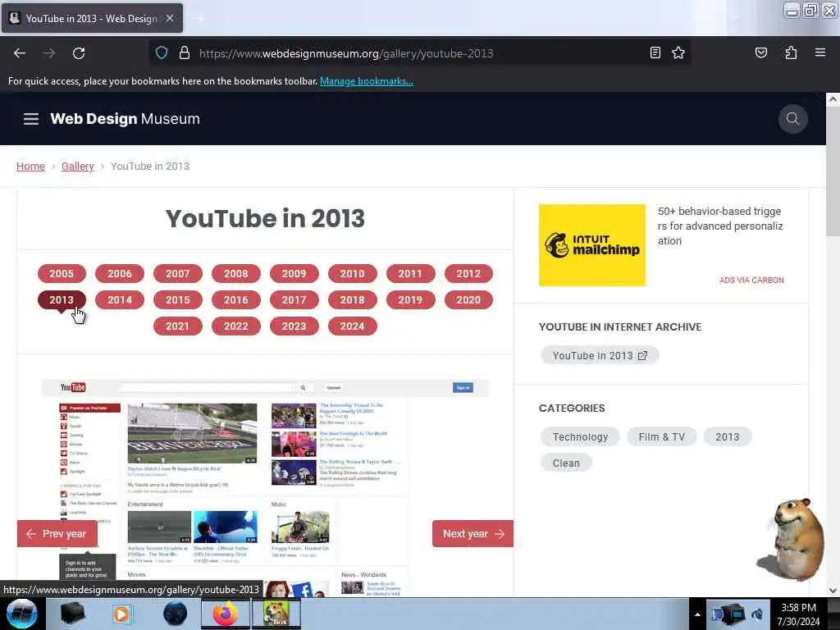840x630 pixels.
Task: Select the 2008 year pill
Action: point(235,274)
